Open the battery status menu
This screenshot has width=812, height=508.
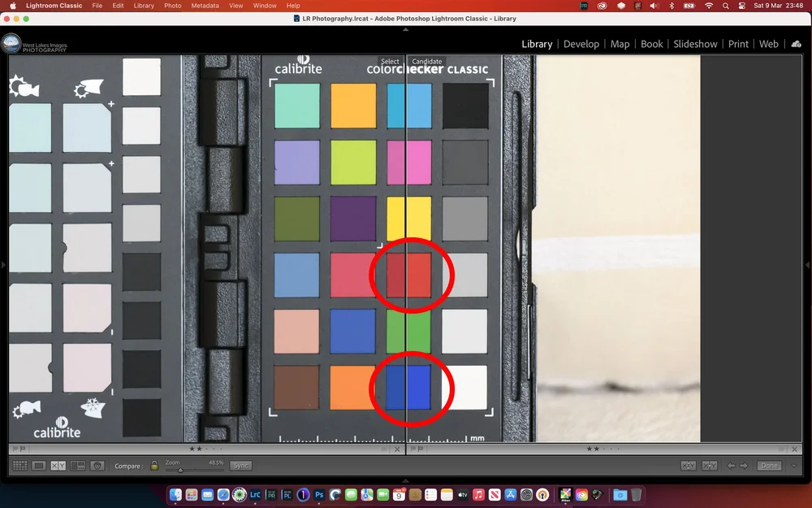click(x=689, y=6)
